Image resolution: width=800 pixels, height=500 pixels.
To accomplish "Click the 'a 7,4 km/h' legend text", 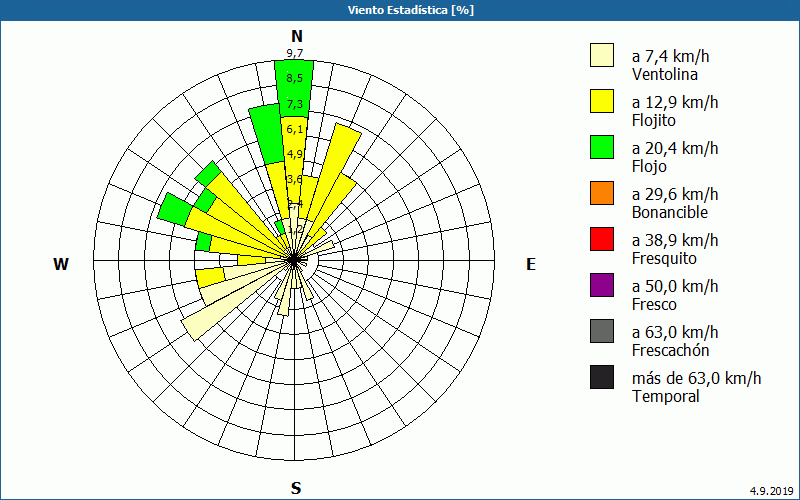I will pyautogui.click(x=670, y=56).
